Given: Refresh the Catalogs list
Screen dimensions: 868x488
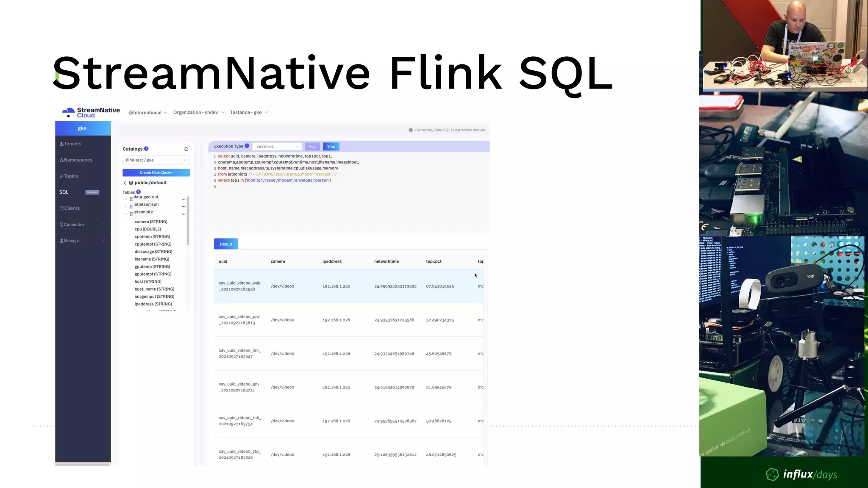Looking at the screenshot, I should point(186,149).
